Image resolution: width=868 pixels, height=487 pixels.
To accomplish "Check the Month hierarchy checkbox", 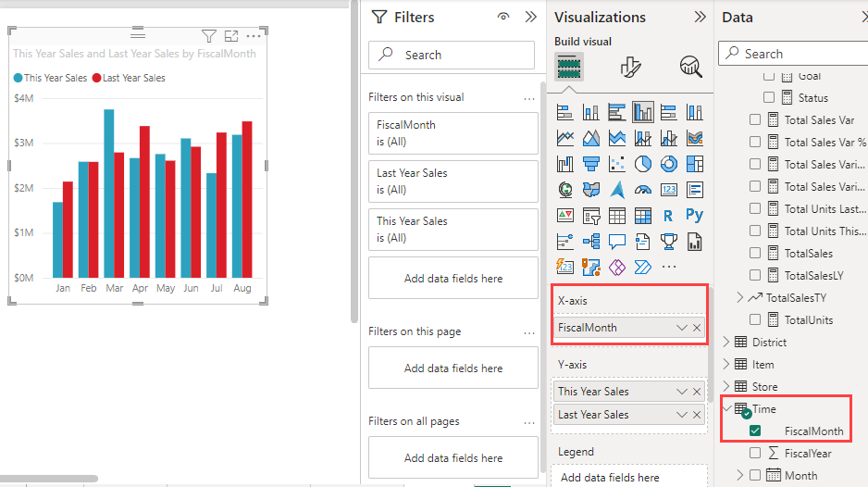I will (x=755, y=475).
